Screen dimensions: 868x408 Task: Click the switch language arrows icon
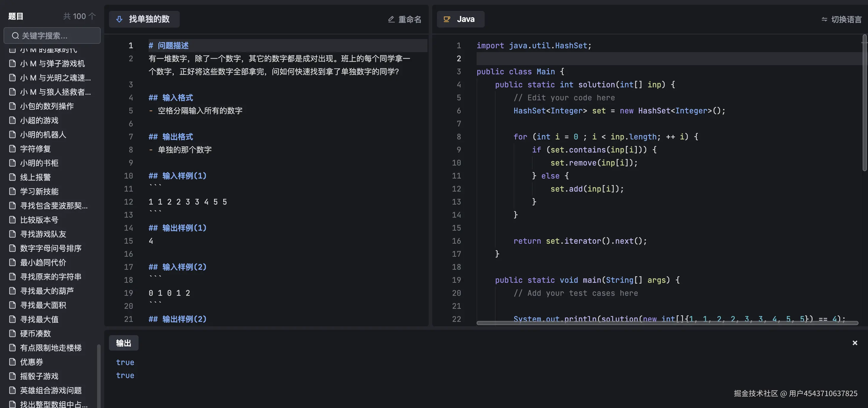pos(824,20)
